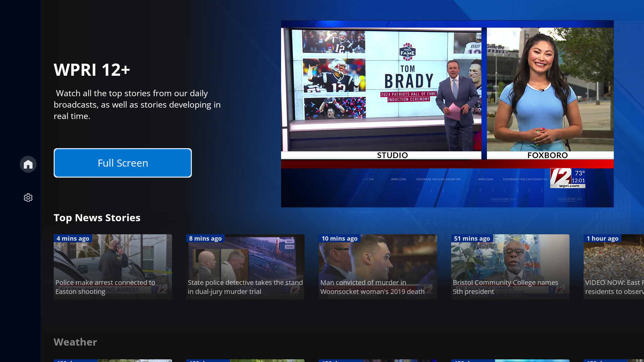Open the dual-jury murder trial story
Image resolution: width=644 pixels, height=362 pixels.
tap(245, 266)
